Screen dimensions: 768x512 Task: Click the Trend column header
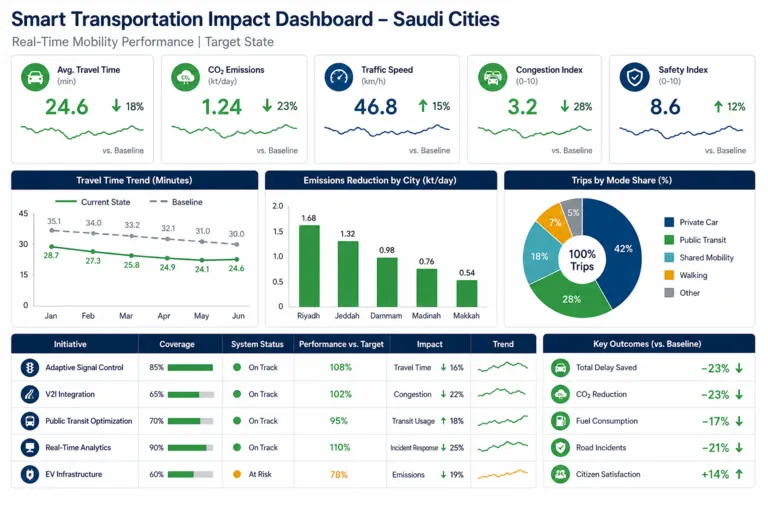(503, 344)
